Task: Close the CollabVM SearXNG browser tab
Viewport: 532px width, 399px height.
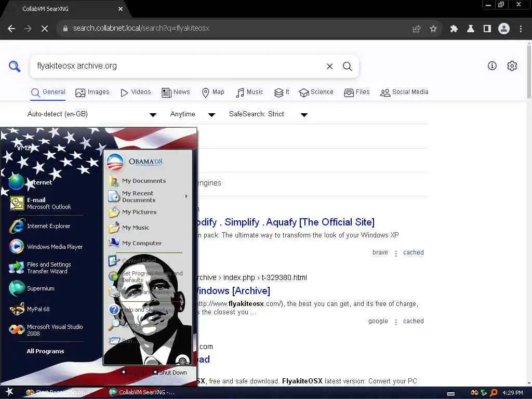Action: tap(121, 9)
